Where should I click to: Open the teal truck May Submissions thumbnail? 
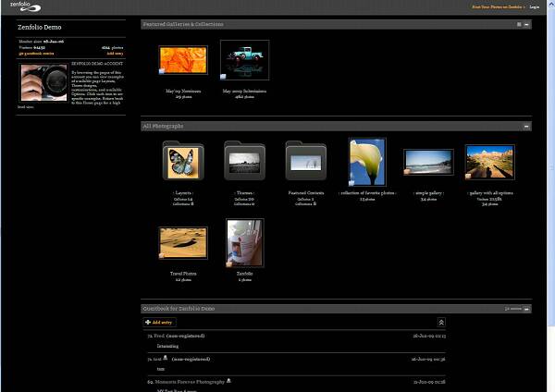pos(244,60)
